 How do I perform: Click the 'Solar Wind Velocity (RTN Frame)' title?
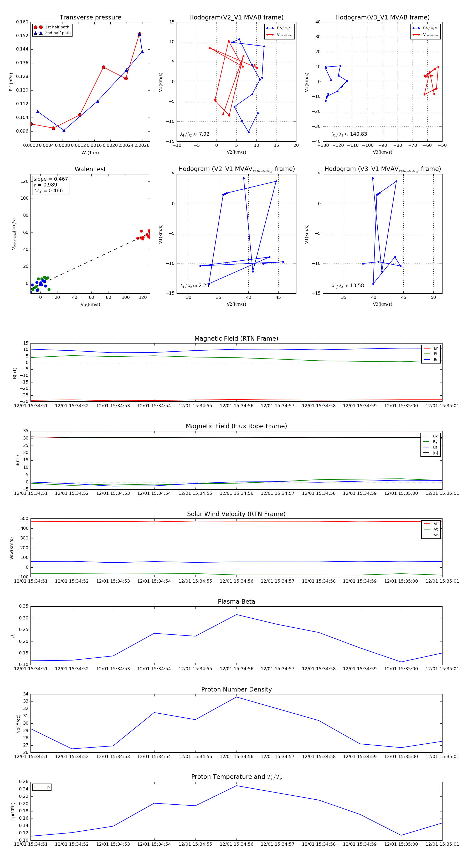coord(236,514)
